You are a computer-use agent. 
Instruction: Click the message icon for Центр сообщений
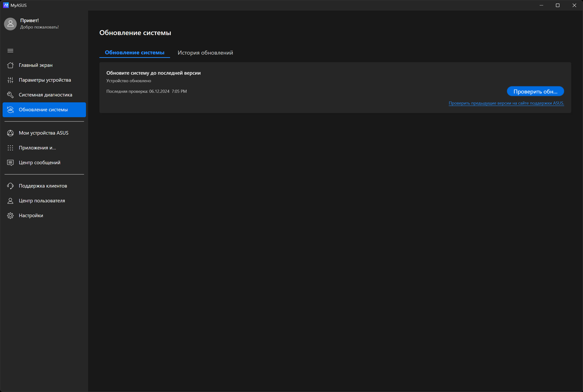click(10, 163)
